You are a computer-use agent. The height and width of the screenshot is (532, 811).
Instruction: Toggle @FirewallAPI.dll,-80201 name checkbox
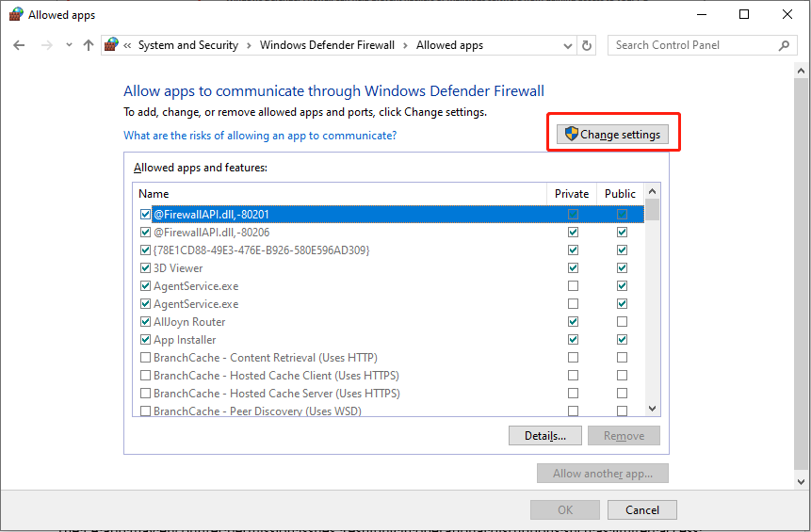point(145,214)
